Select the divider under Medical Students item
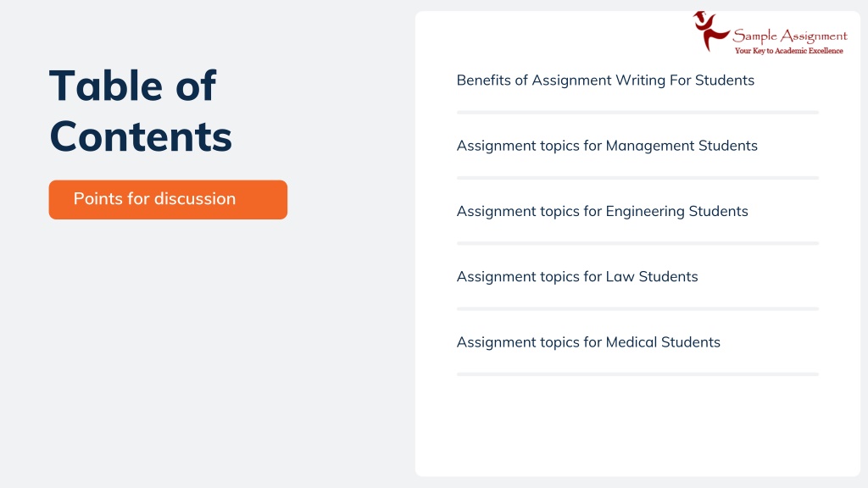 point(637,374)
